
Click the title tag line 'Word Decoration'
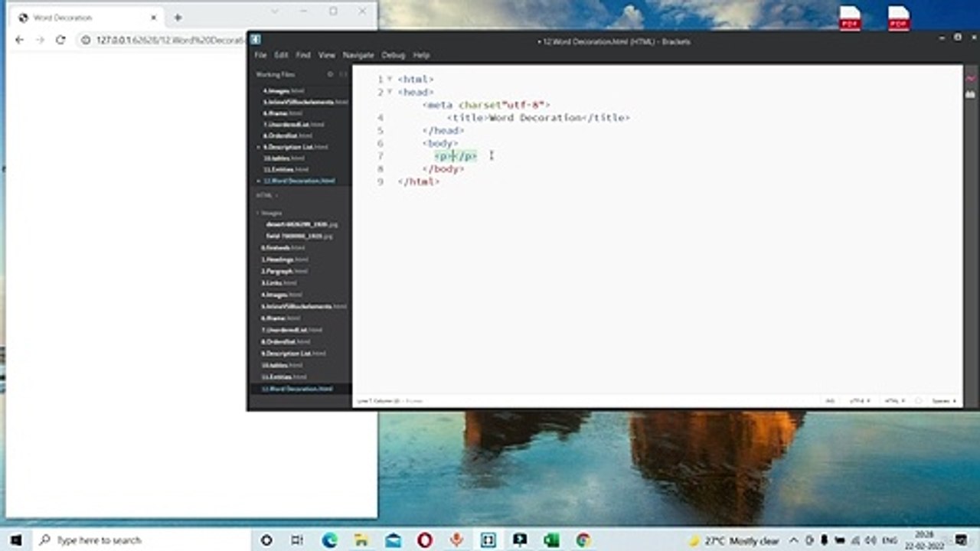point(537,118)
